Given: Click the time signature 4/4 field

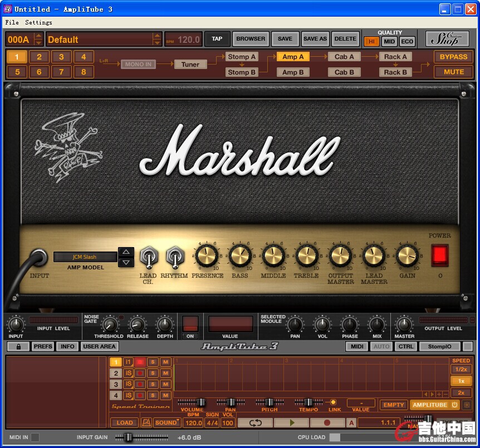Looking at the screenshot, I should coord(213,423).
